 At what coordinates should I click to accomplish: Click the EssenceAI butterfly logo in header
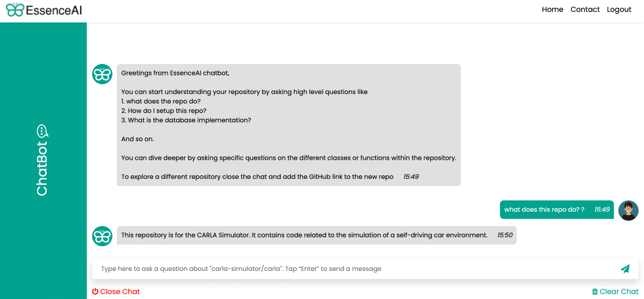[x=15, y=10]
